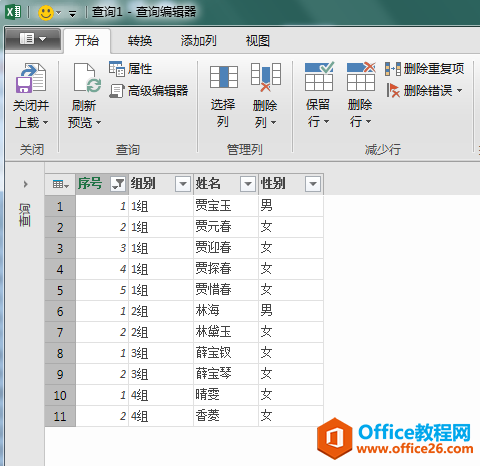
Task: Click the 女 cell in 香菱 row
Action: [x=291, y=416]
